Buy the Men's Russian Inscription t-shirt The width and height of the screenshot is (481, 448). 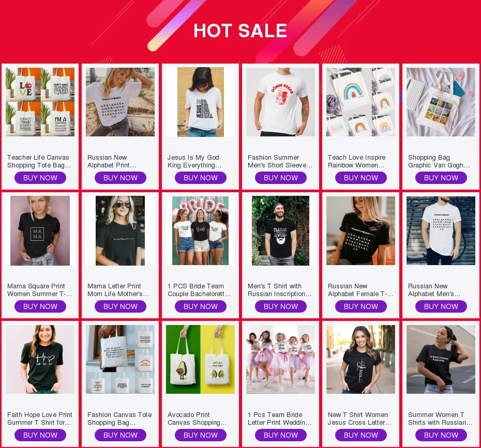click(281, 306)
